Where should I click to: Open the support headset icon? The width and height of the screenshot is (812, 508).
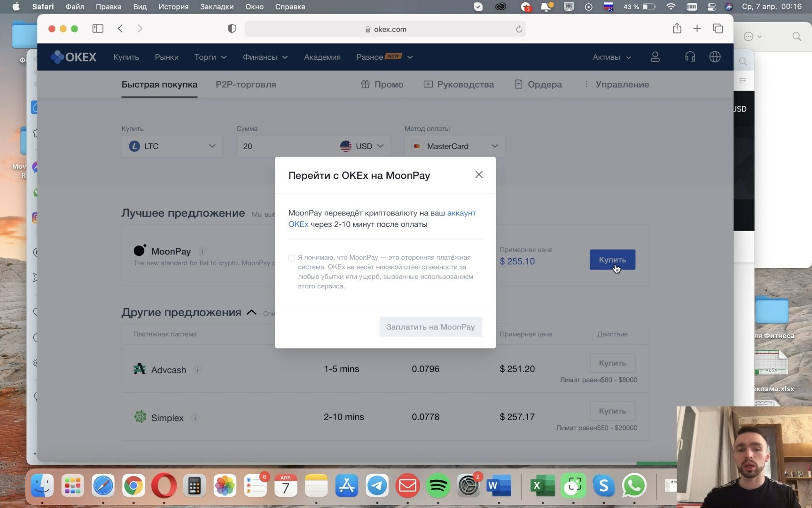click(690, 57)
